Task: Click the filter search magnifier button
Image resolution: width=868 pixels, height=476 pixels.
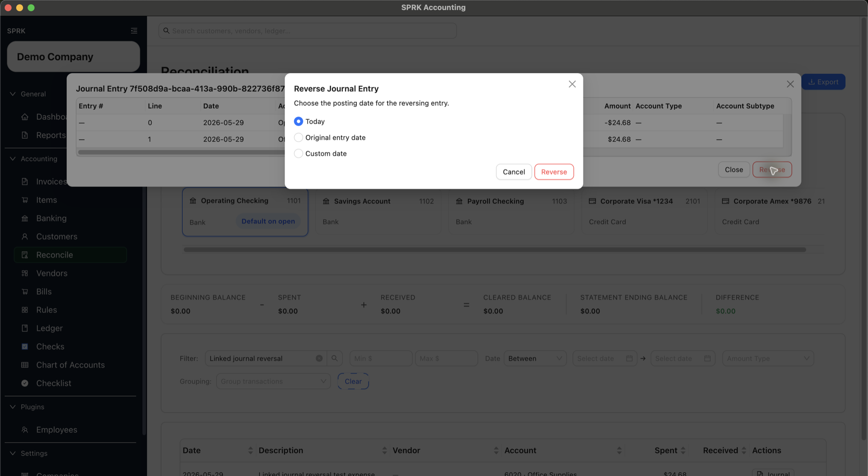Action: (335, 358)
